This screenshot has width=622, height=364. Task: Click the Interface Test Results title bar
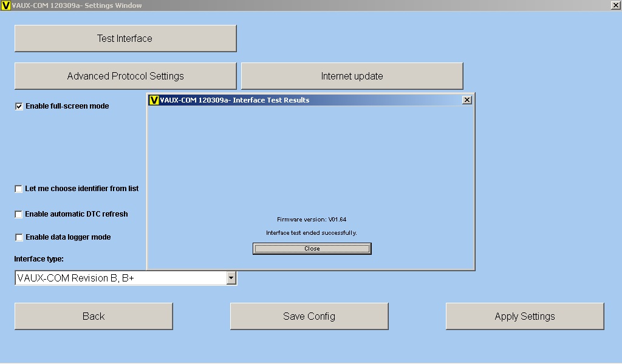pyautogui.click(x=310, y=100)
